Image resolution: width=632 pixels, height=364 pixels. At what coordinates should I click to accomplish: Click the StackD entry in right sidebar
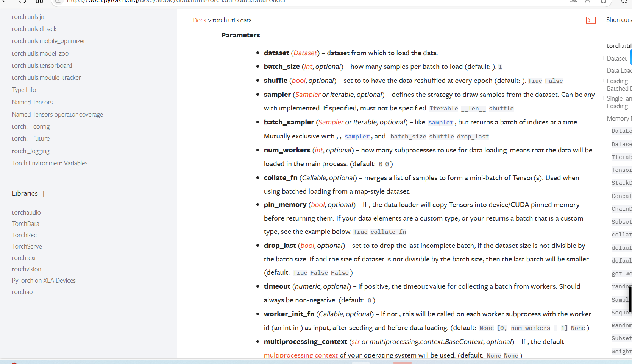coord(621,183)
